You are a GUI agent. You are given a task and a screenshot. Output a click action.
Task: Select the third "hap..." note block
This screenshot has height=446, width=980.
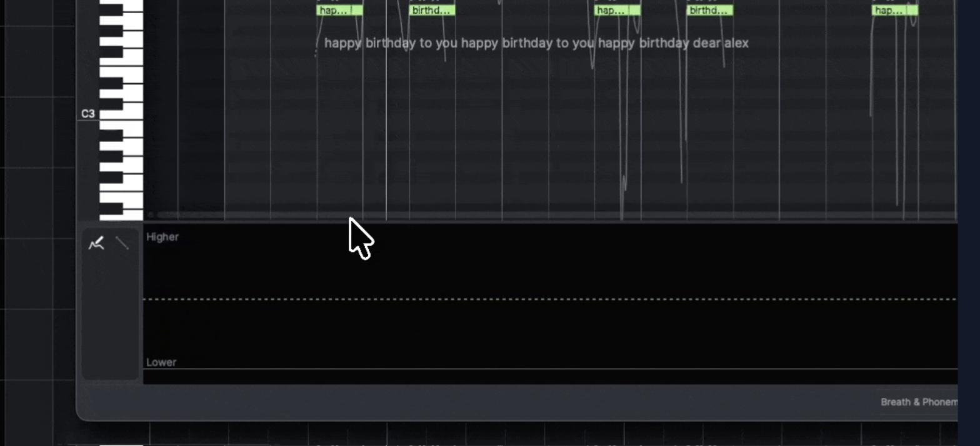895,11
